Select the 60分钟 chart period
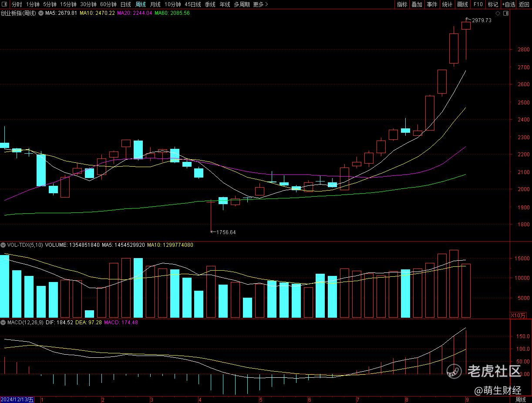The height and width of the screenshot is (403, 532). point(108,4)
